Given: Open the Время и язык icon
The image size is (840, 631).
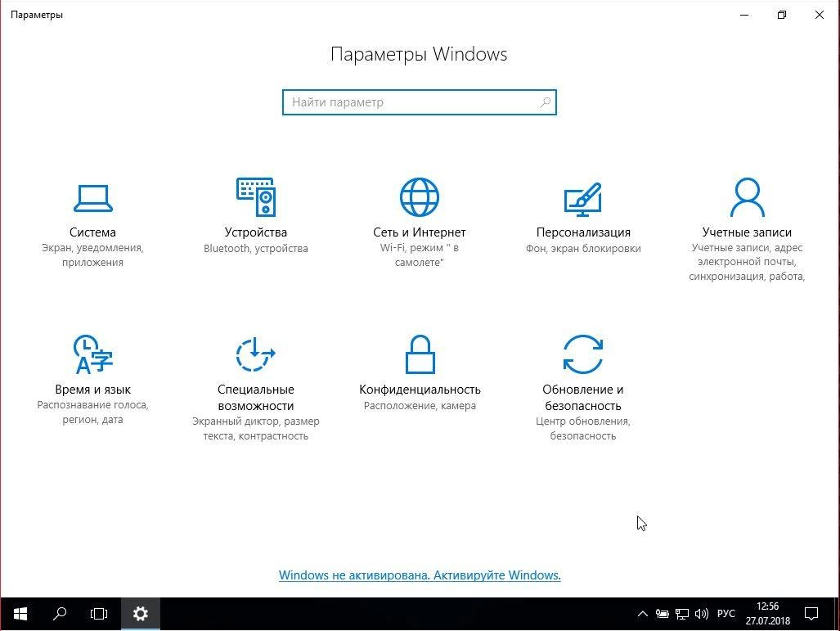Looking at the screenshot, I should tap(92, 354).
